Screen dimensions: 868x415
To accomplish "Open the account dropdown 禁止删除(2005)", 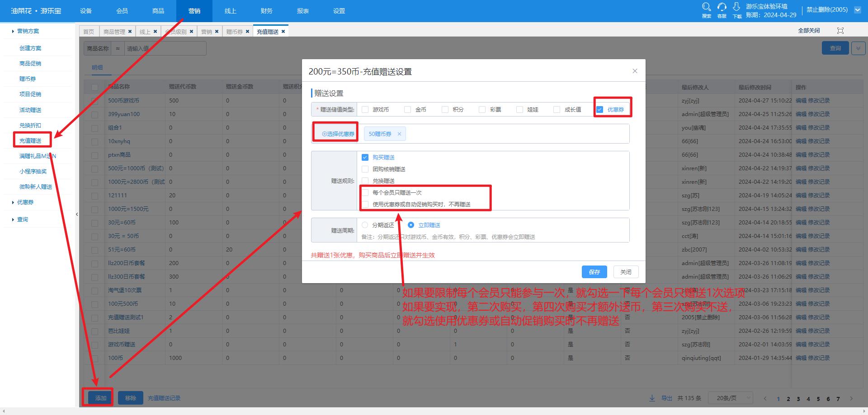I will [x=857, y=9].
